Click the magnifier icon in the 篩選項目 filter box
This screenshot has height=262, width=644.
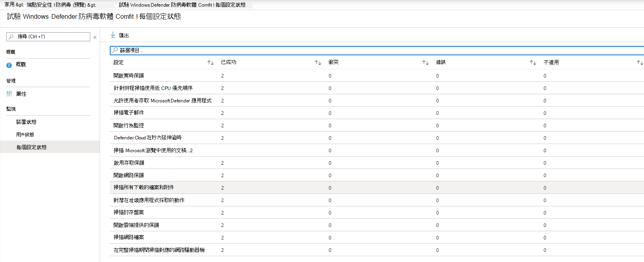coord(115,50)
